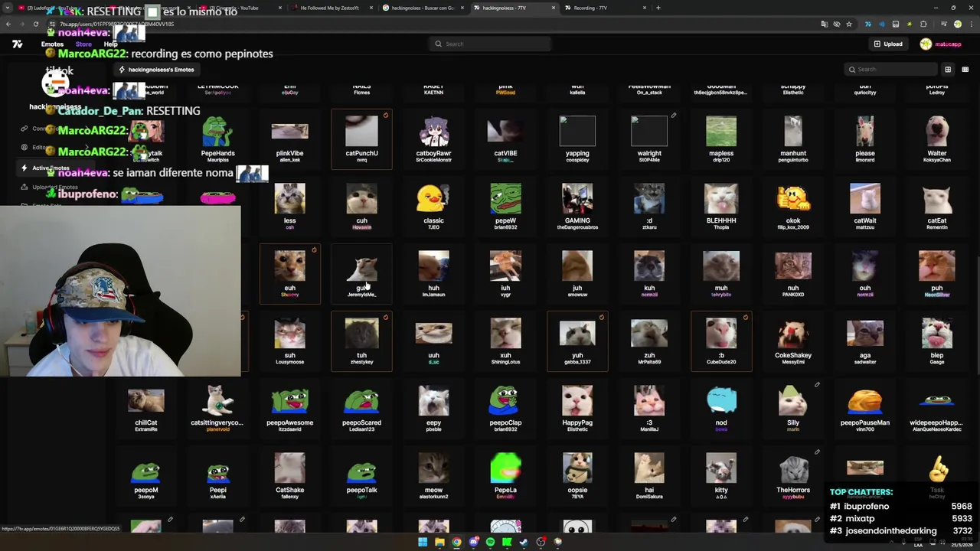Select the blep cat emote
980x551 pixels.
937,340
